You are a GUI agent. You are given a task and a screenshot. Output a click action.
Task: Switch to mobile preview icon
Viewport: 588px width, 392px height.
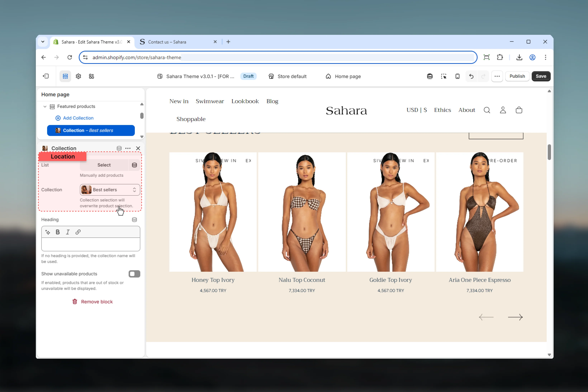click(x=457, y=76)
